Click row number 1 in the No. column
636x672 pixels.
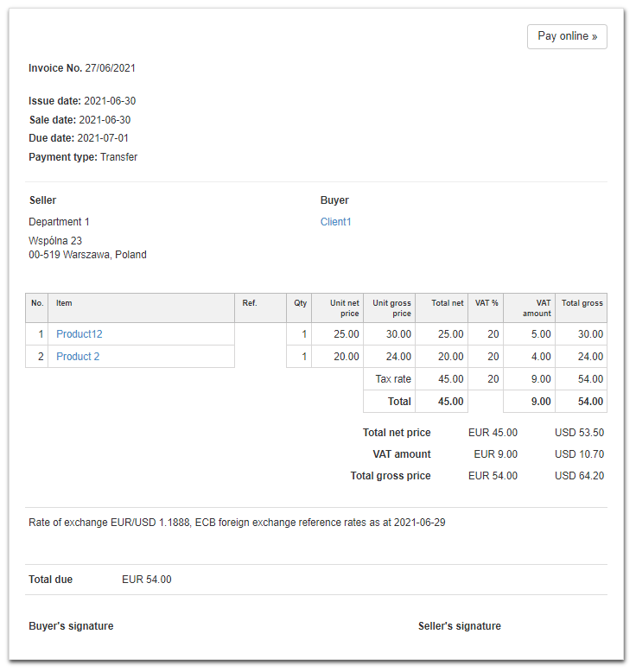pyautogui.click(x=41, y=334)
